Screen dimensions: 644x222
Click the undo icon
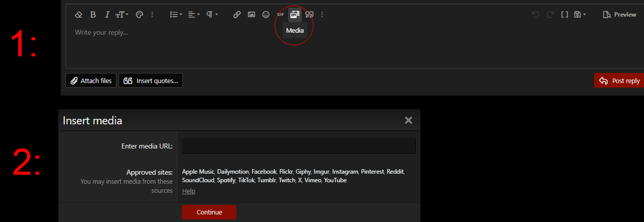pos(536,15)
